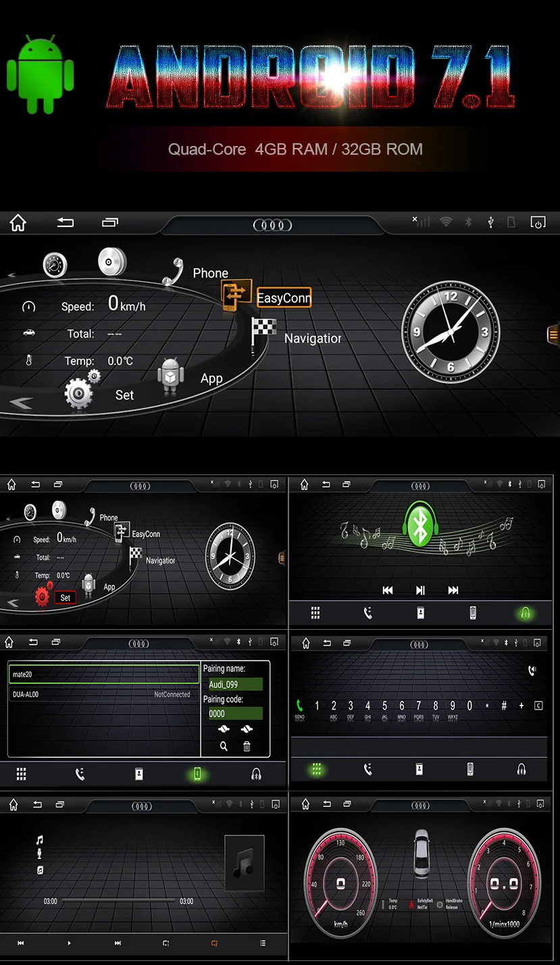Tap the disconnect link icon on the pairing screen
Image resolution: width=560 pixels, height=965 pixels.
click(246, 730)
